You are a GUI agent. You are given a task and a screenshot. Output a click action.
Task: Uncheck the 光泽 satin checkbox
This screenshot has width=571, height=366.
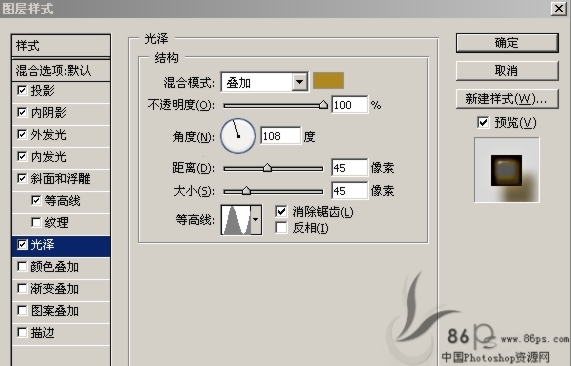(x=22, y=245)
